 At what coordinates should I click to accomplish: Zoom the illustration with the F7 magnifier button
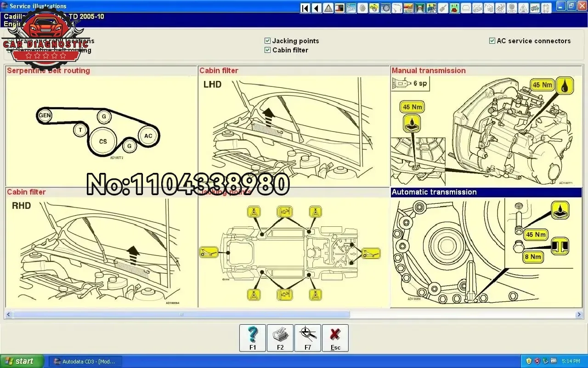(308, 338)
